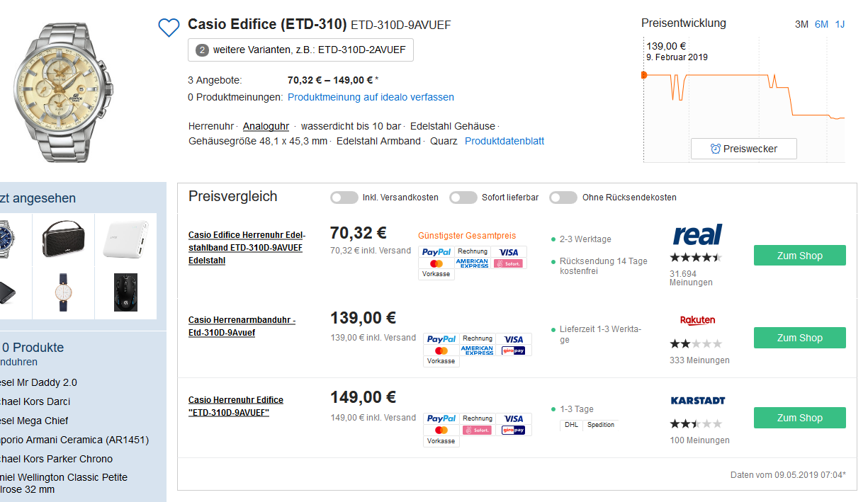
Task: Click Produktmeinung auf idealo verfassen link
Action: [x=371, y=97]
